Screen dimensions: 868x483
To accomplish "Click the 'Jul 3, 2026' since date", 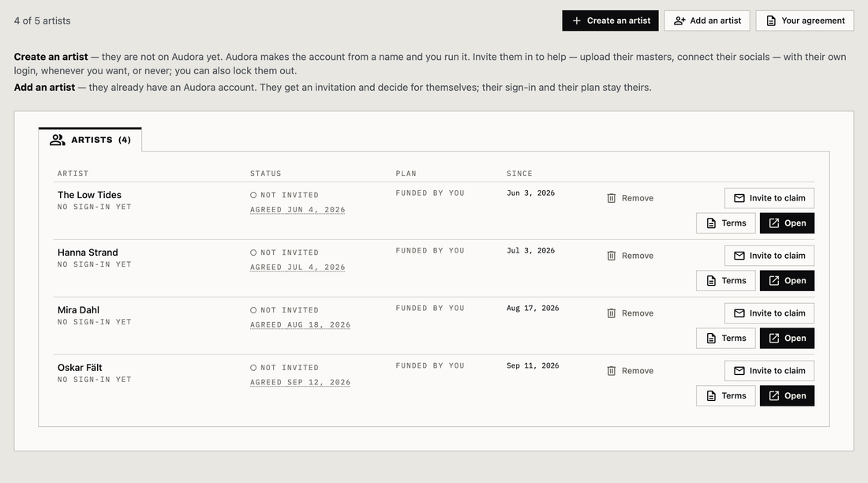I will (530, 251).
